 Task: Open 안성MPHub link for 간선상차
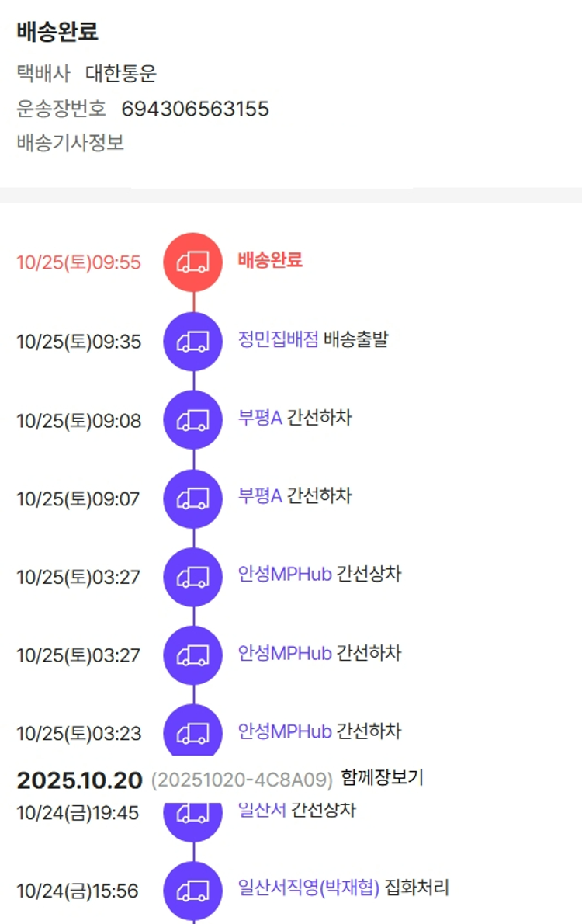click(x=285, y=575)
